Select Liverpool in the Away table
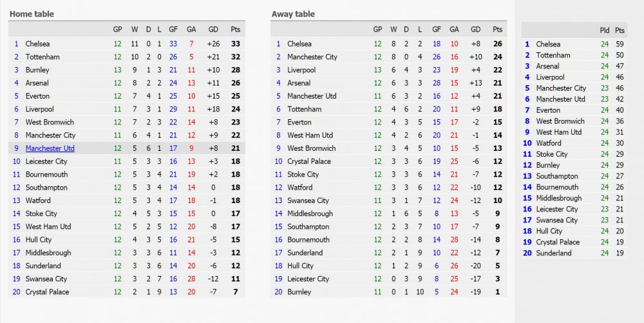The width and height of the screenshot is (644, 323). pos(301,70)
